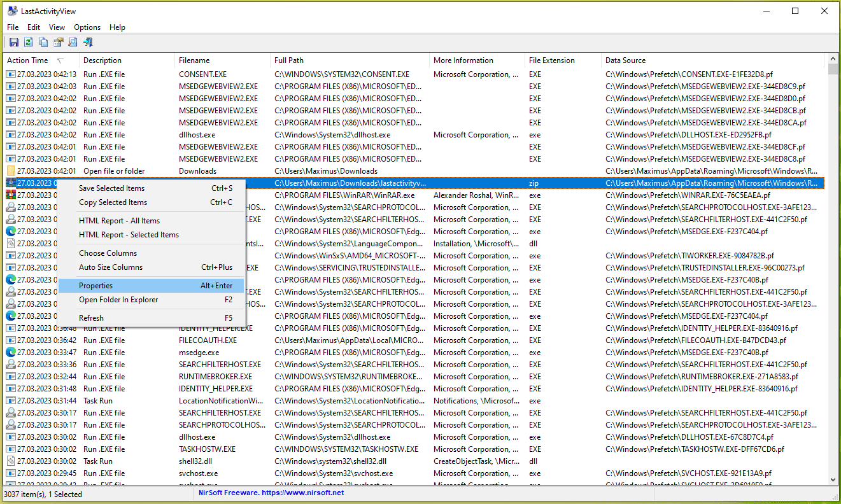Click the Copy Selected Items toolbar icon

(43, 42)
